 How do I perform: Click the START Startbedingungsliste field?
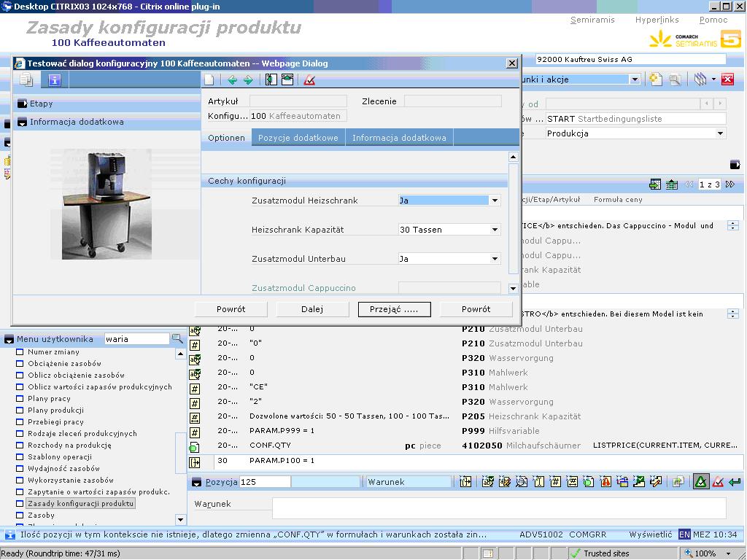pos(635,119)
